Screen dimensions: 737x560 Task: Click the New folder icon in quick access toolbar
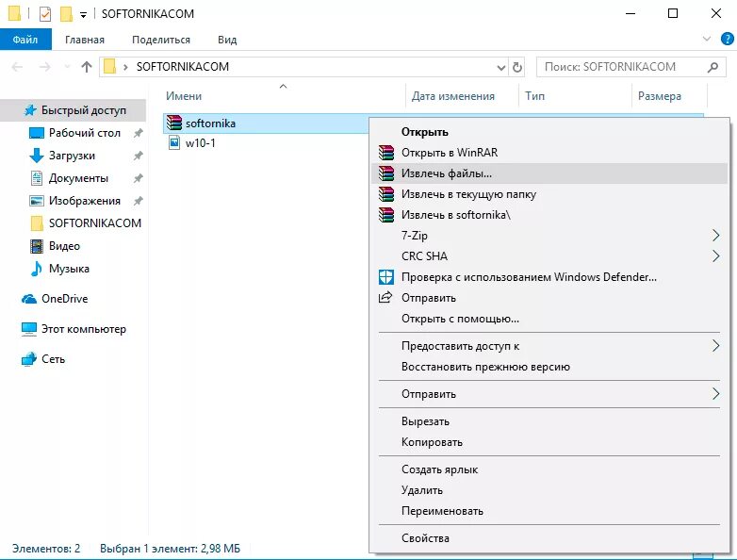click(66, 14)
